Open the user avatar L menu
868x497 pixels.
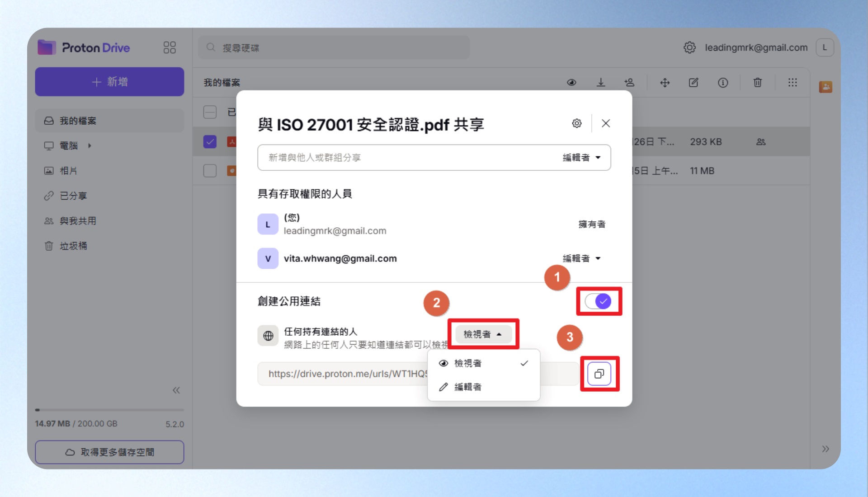coord(825,47)
